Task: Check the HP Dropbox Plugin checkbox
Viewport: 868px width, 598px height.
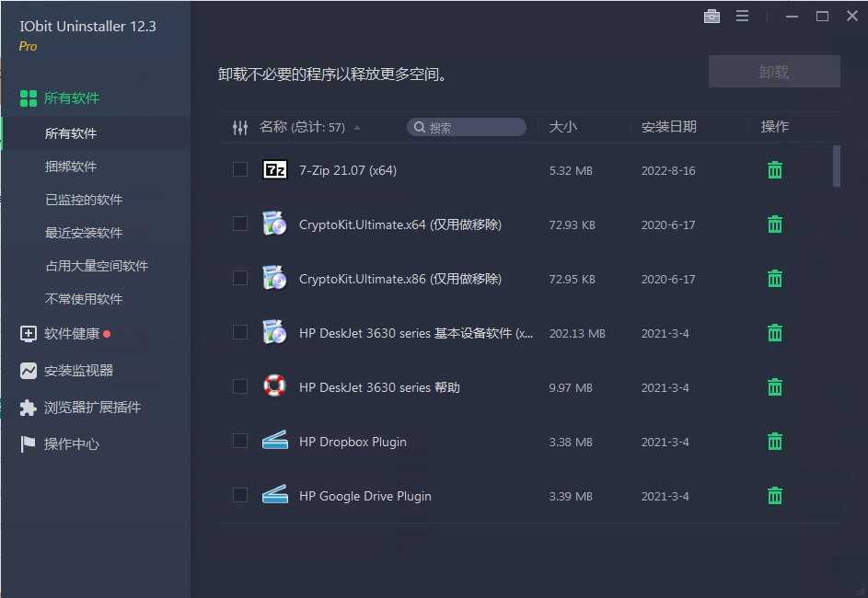Action: tap(240, 441)
